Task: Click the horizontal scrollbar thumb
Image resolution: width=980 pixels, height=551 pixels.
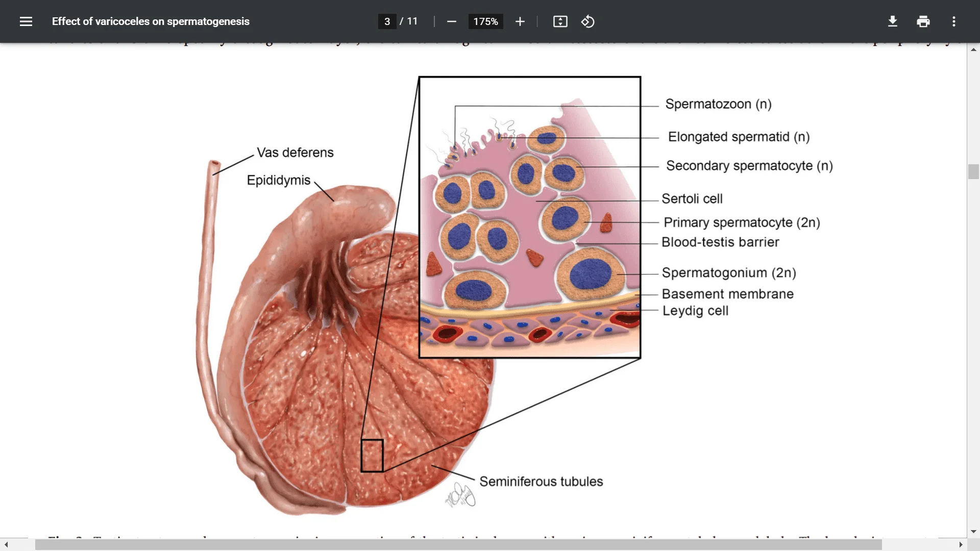Action: coord(458,545)
